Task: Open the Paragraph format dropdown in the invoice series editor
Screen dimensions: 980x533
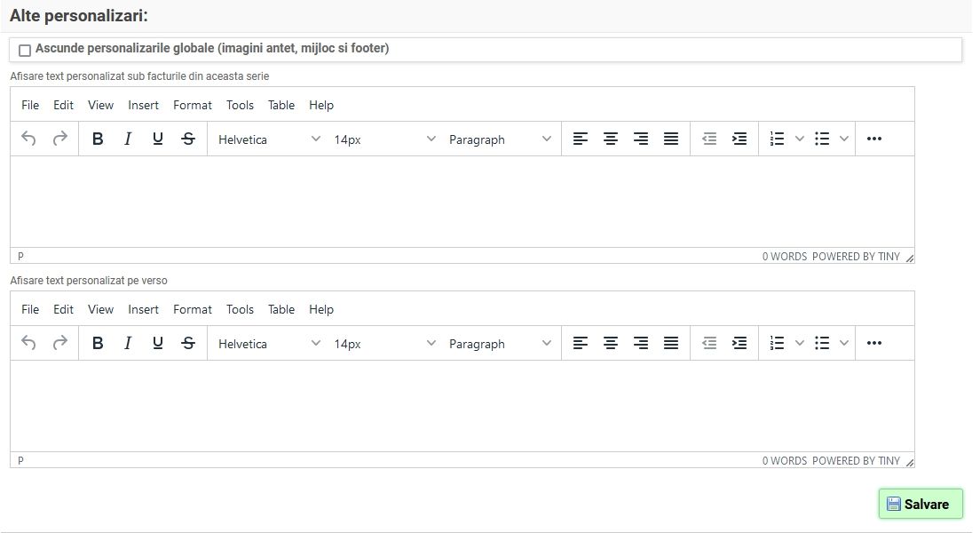Action: [x=500, y=139]
